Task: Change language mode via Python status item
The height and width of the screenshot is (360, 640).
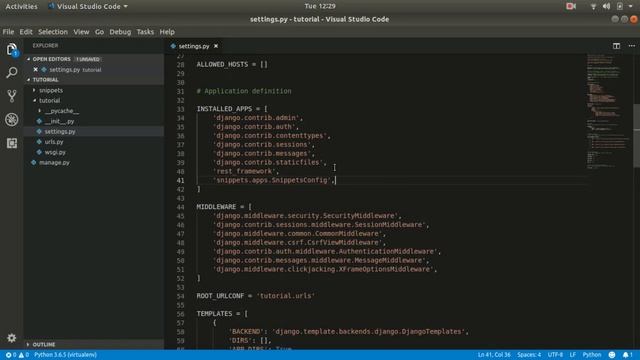Action: click(592, 355)
